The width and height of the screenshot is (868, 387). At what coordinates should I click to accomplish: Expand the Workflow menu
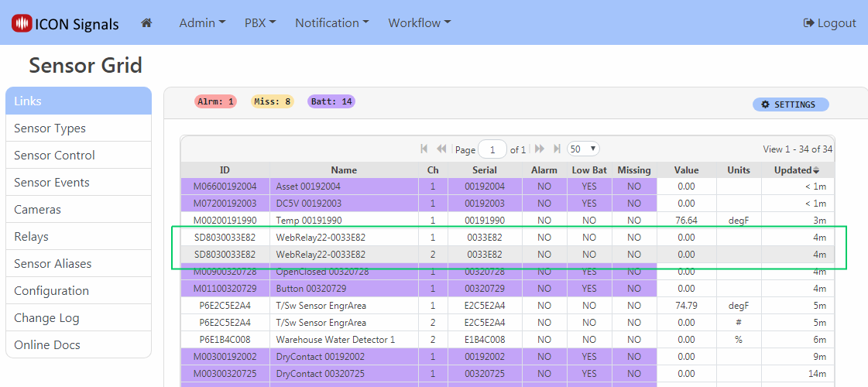[419, 23]
